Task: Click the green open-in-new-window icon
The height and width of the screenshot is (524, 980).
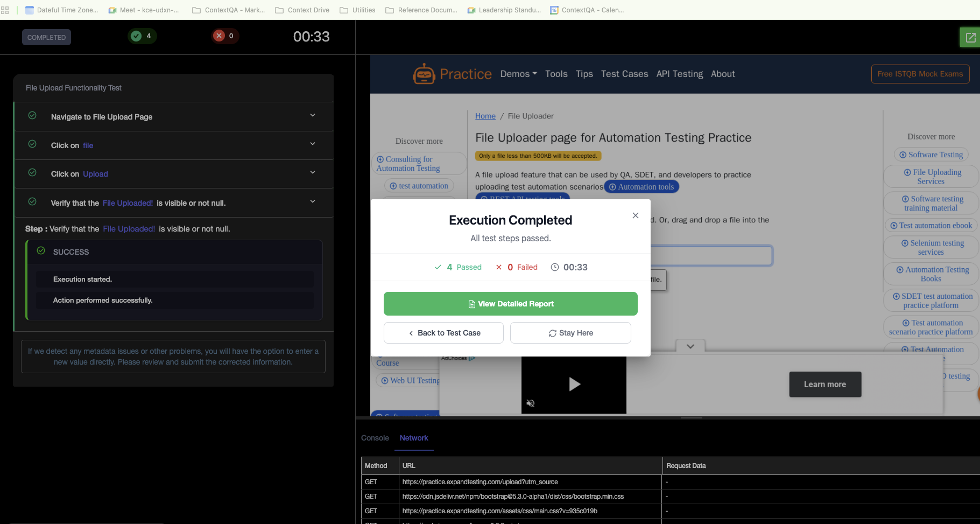Action: point(970,37)
